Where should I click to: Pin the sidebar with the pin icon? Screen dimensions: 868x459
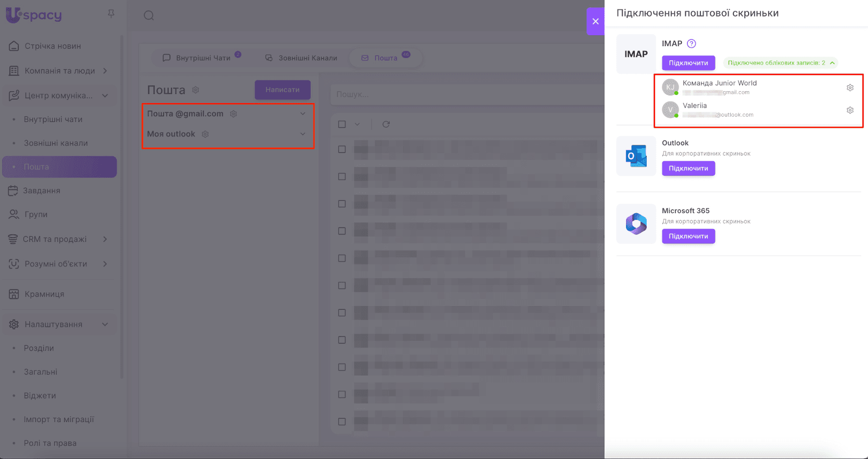coord(111,14)
